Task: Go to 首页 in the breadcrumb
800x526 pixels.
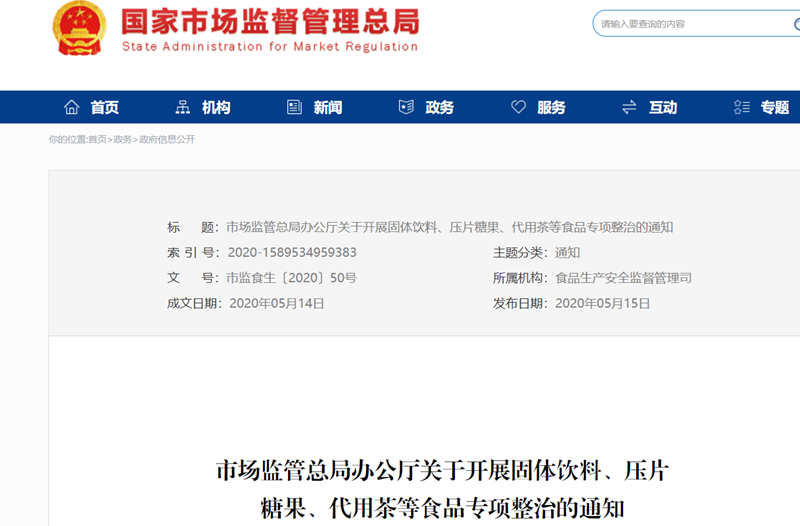Action: click(97, 139)
